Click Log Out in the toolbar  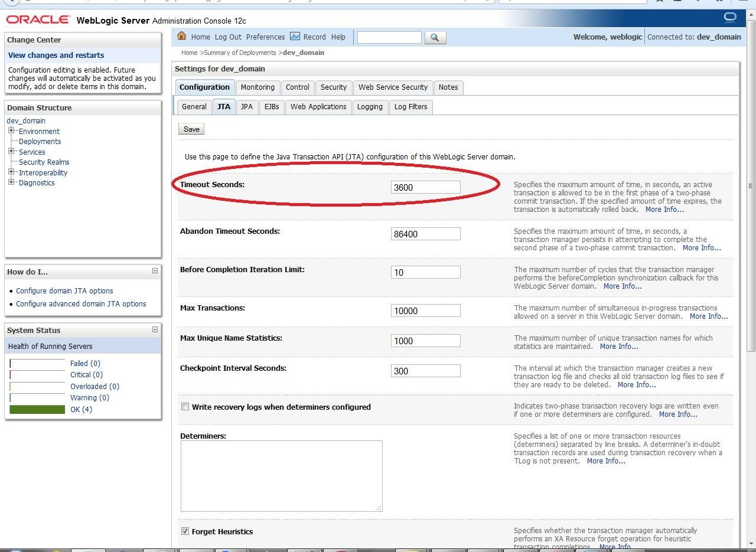click(228, 37)
